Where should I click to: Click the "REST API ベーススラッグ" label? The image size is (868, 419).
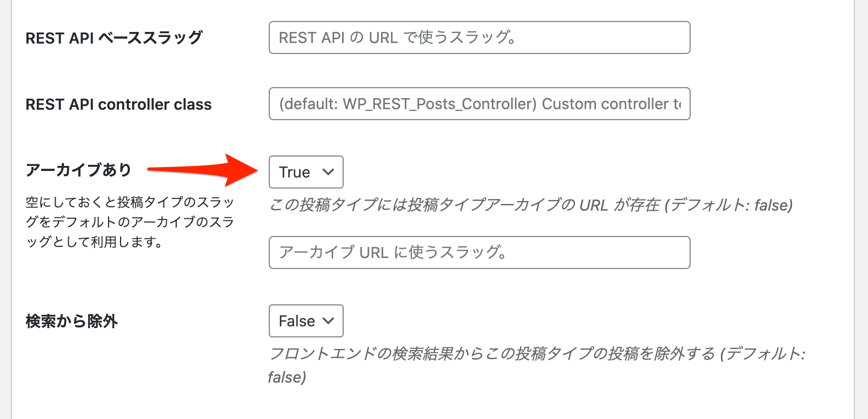(x=114, y=38)
